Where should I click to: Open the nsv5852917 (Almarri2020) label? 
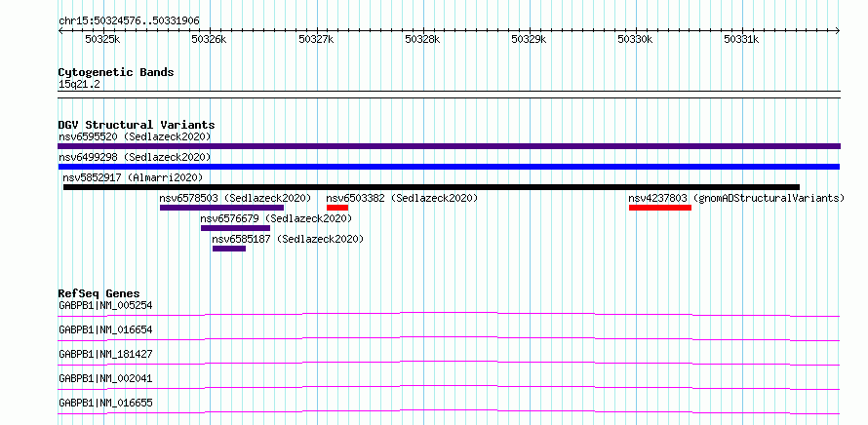click(133, 177)
